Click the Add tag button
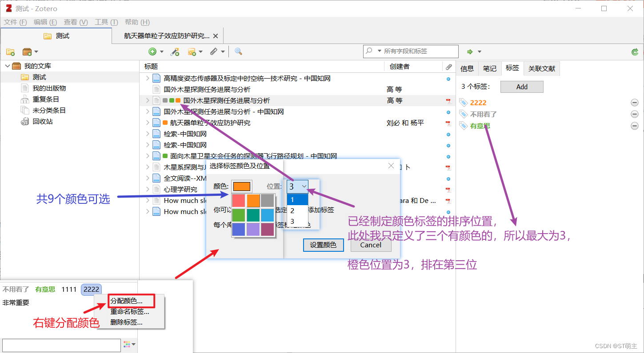The width and height of the screenshot is (644, 353). pyautogui.click(x=522, y=87)
